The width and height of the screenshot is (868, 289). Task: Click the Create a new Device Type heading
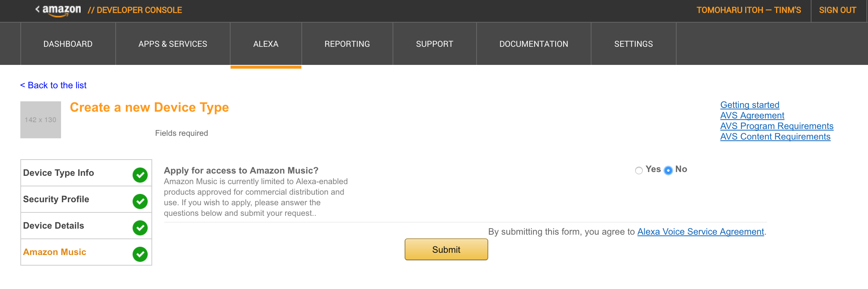[x=149, y=108]
